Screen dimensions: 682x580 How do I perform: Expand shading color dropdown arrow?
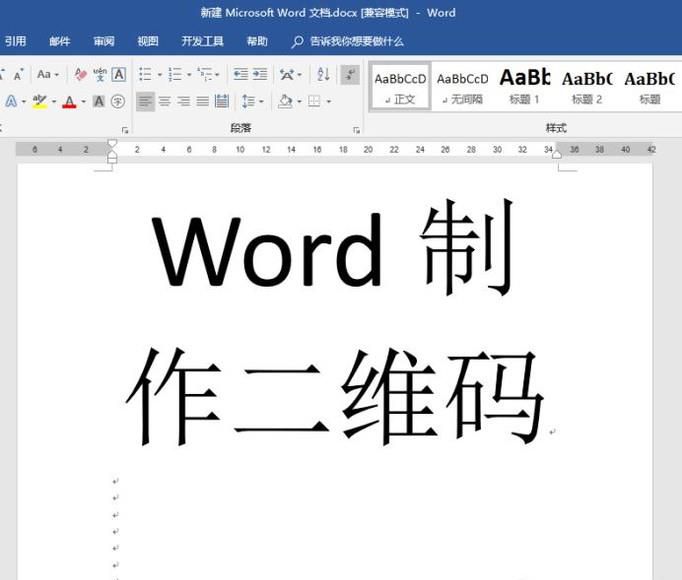(299, 102)
